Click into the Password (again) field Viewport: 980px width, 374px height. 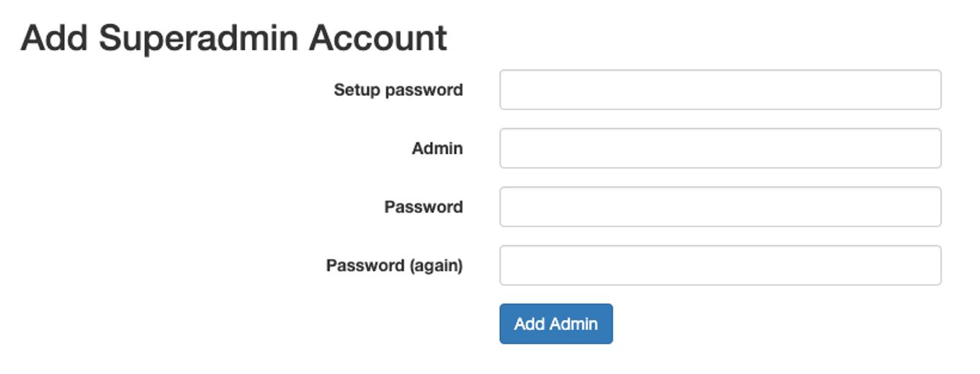tap(720, 265)
